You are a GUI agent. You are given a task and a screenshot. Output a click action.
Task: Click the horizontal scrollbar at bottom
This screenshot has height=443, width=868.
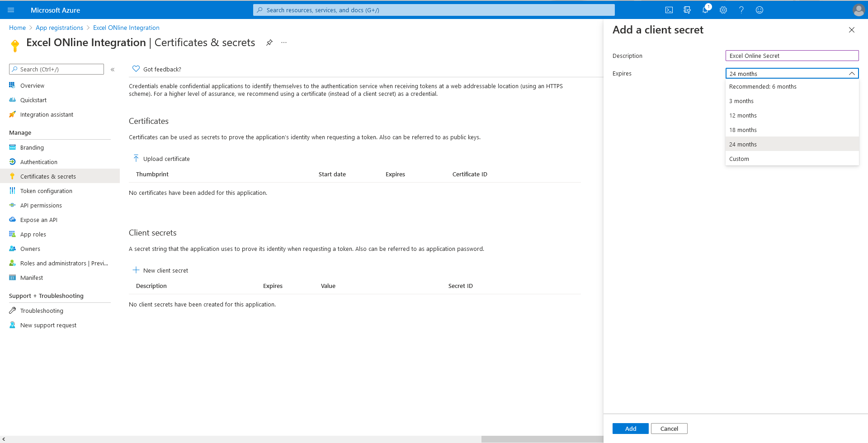(x=542, y=439)
